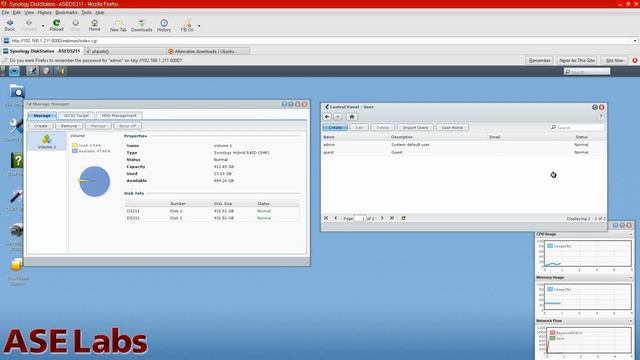
Task: Click Remember password button
Action: (x=539, y=60)
